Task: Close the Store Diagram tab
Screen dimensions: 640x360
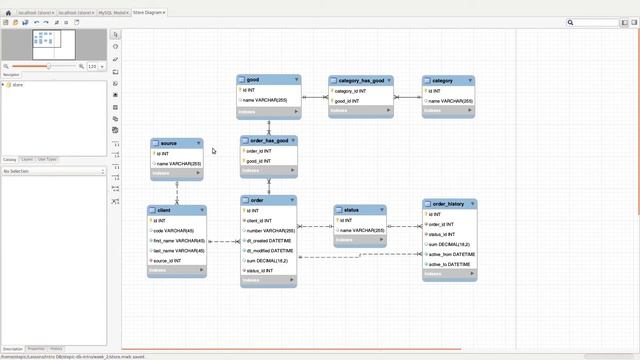Action: coord(164,13)
